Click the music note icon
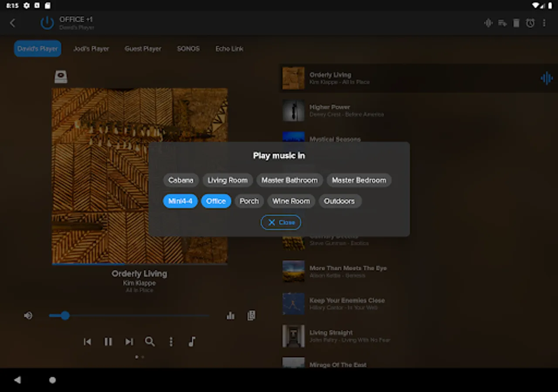This screenshot has height=392, width=558. point(192,341)
